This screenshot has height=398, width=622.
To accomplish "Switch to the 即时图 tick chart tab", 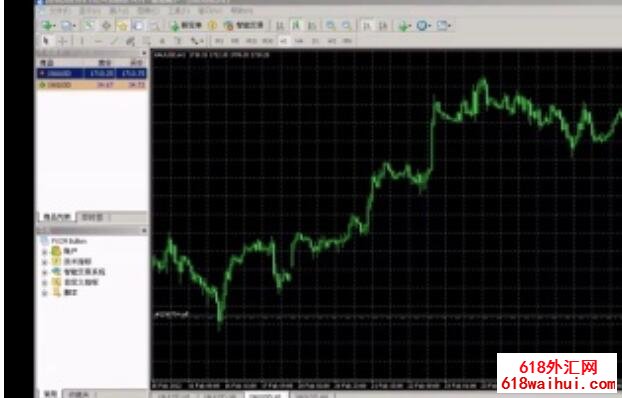I will 92,217.
